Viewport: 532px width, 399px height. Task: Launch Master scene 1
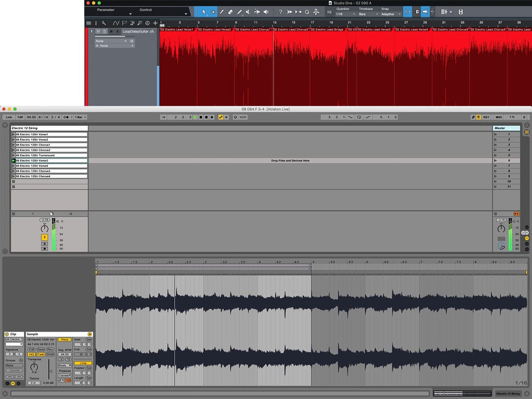click(x=495, y=134)
